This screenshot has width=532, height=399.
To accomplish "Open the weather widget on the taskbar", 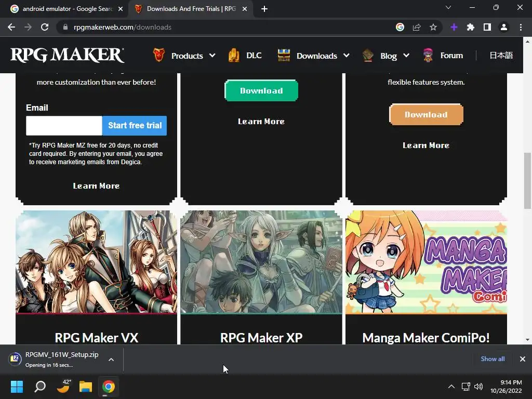I will click(x=63, y=387).
